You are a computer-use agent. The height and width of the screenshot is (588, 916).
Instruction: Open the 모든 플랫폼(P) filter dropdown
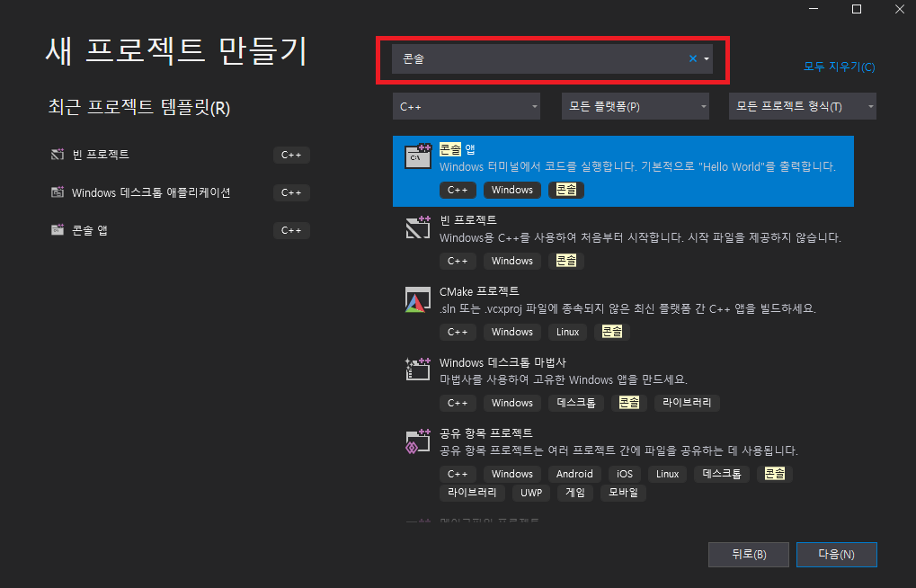pyautogui.click(x=635, y=106)
